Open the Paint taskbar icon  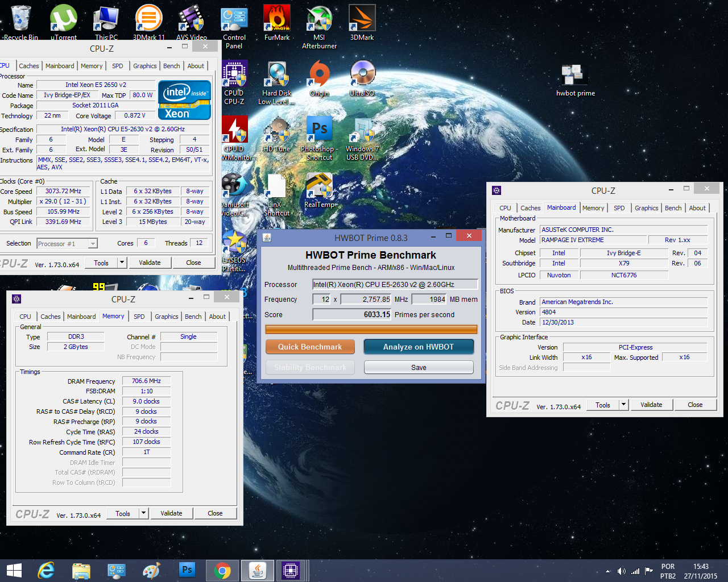click(151, 571)
